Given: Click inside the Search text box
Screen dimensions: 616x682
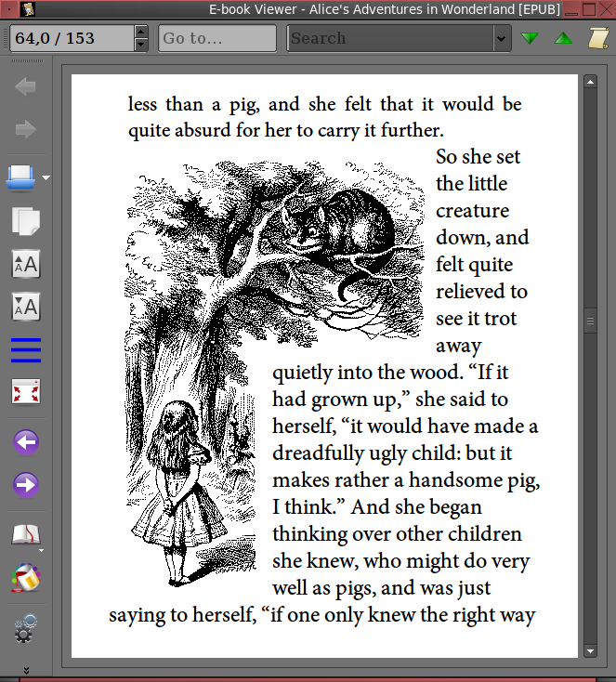Looking at the screenshot, I should 390,38.
